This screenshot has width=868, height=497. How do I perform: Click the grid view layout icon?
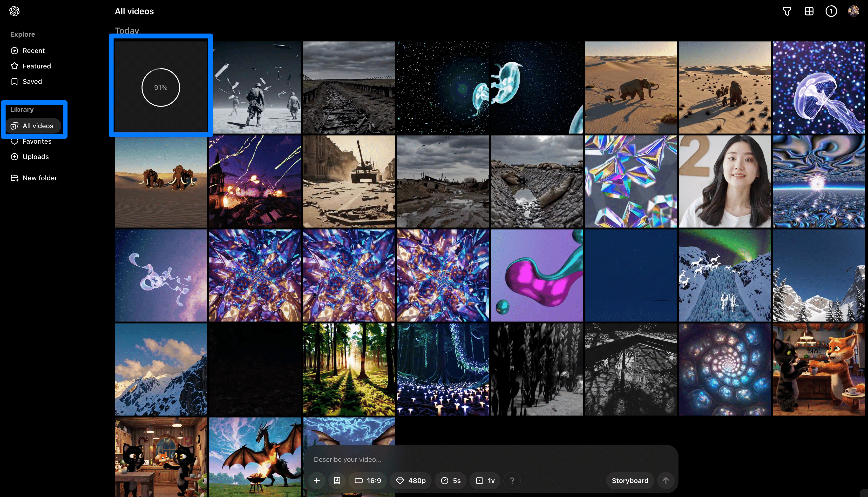(x=809, y=11)
